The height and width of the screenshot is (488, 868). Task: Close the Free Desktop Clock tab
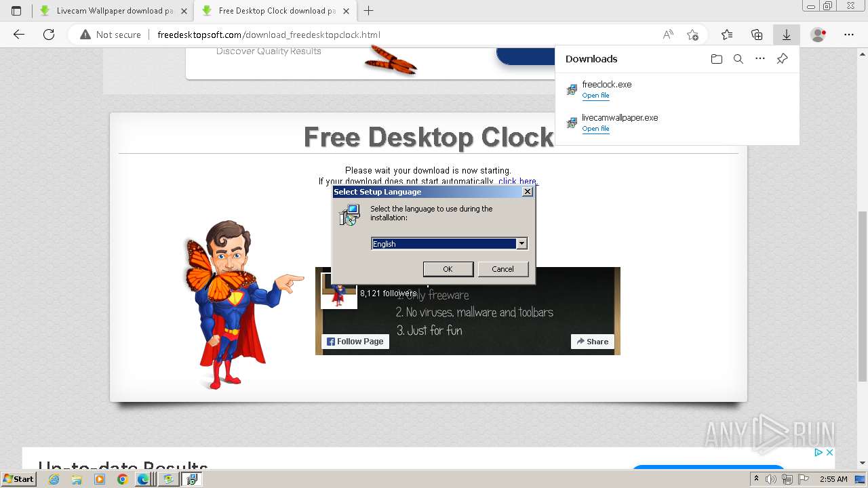tap(347, 11)
